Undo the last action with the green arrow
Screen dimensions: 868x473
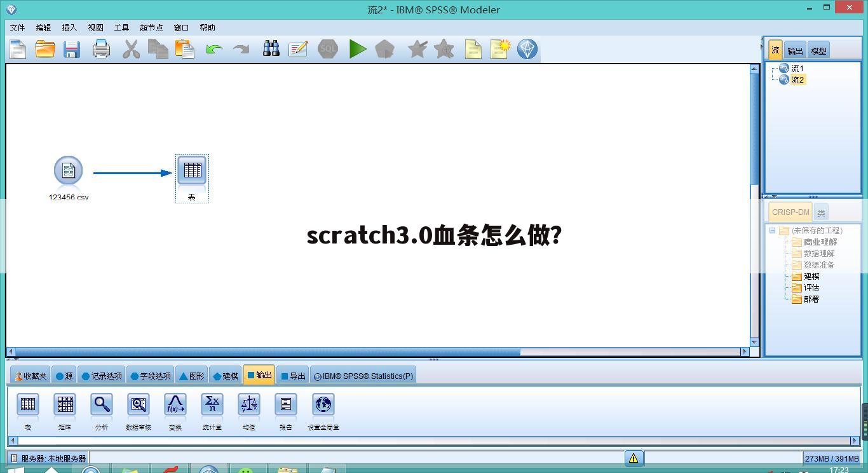point(214,49)
